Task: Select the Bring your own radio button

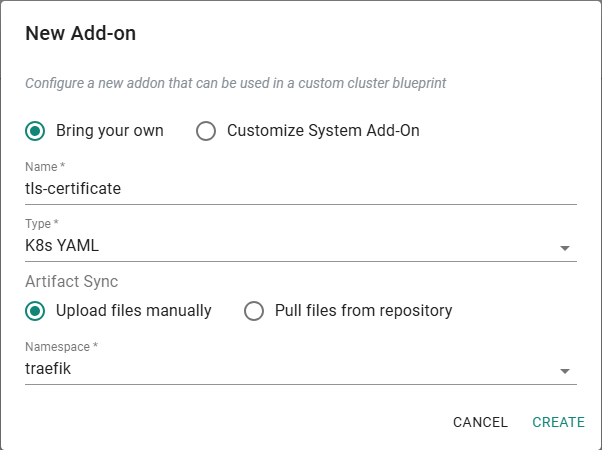Action: [x=36, y=131]
